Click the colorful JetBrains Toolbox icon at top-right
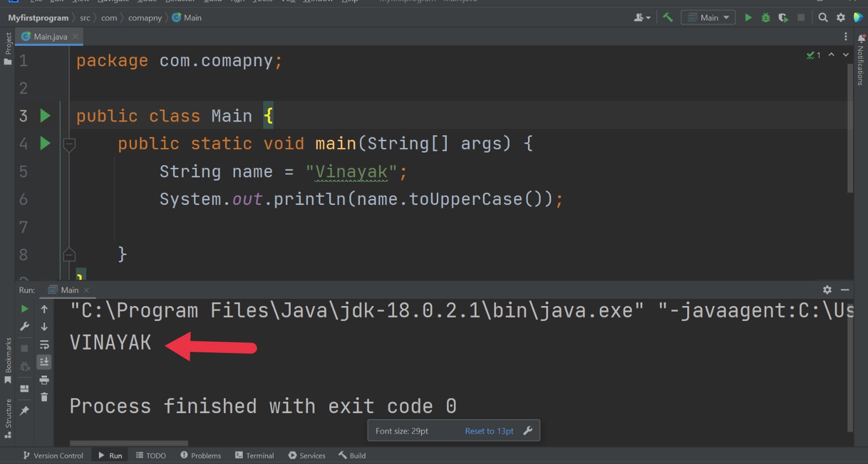 pyautogui.click(x=858, y=18)
